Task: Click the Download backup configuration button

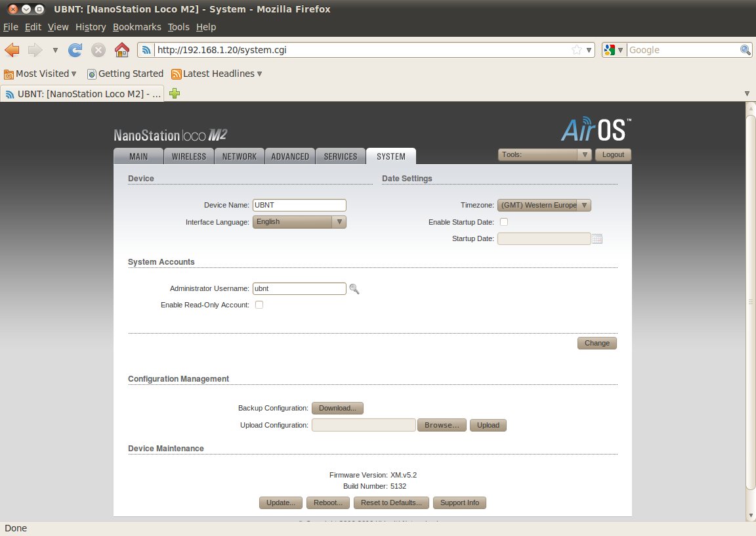Action: pyautogui.click(x=337, y=408)
